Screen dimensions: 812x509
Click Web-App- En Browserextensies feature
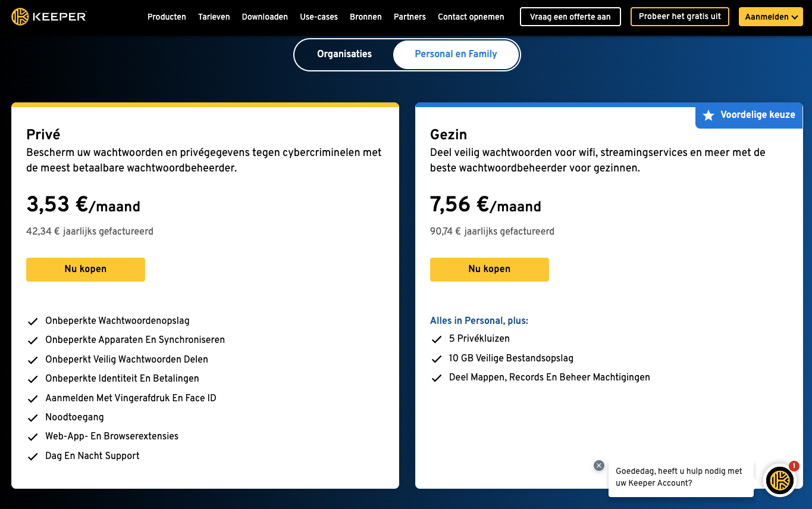point(112,436)
